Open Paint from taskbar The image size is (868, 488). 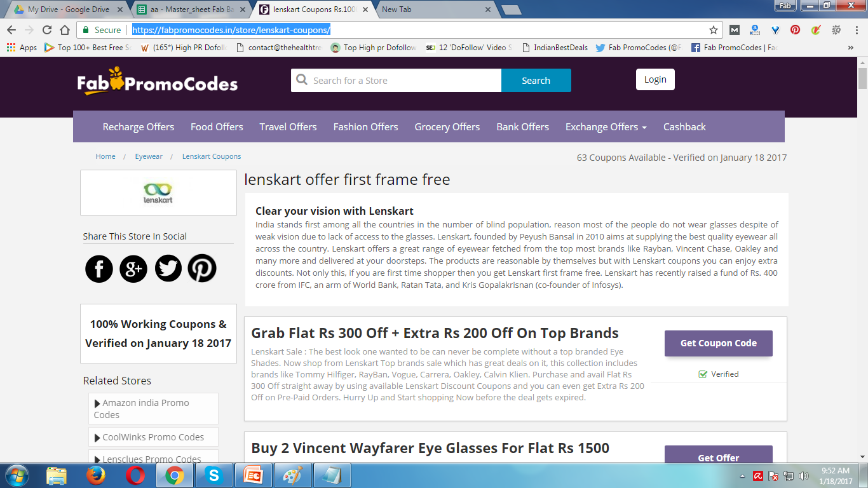tap(292, 476)
